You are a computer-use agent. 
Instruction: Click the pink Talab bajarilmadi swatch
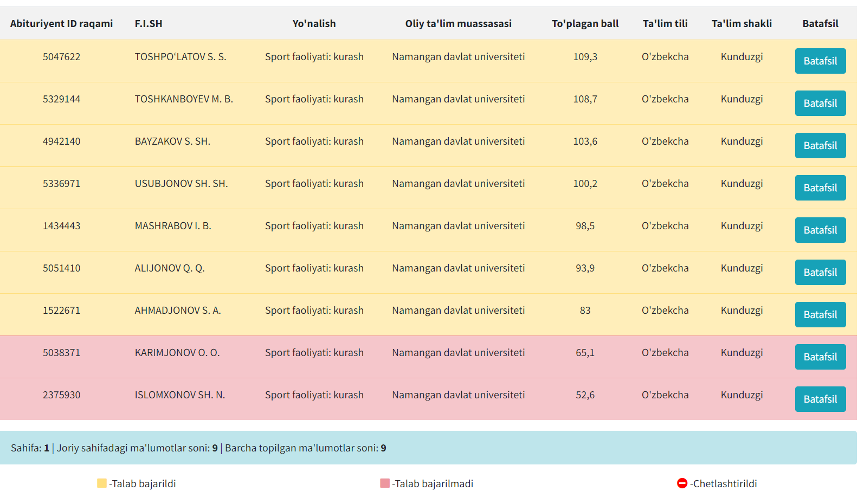385,483
